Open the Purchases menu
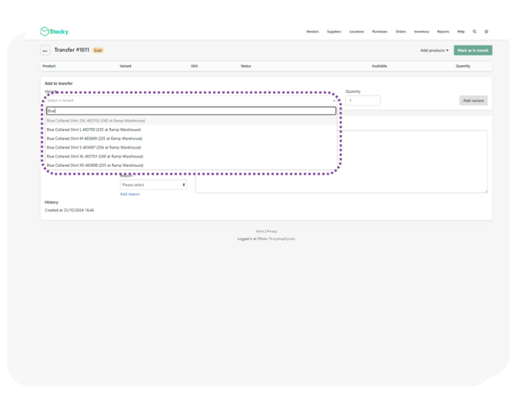This screenshot has width=532, height=399. [x=380, y=32]
